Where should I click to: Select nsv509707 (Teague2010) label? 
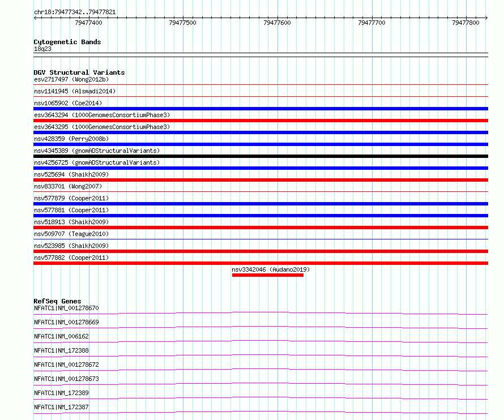[x=71, y=234]
